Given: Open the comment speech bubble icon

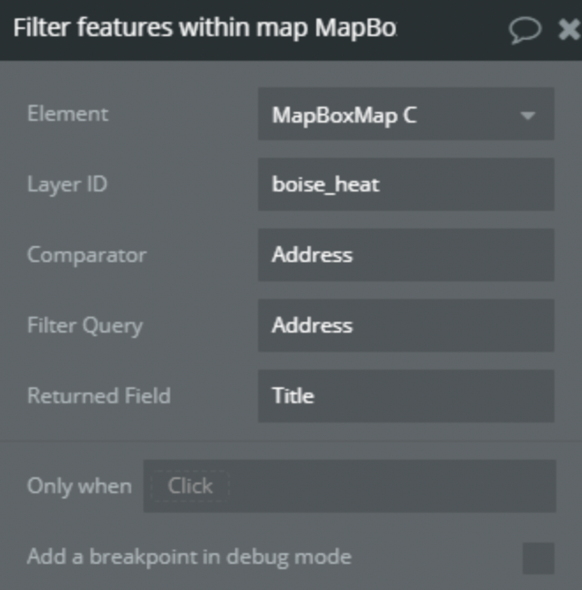Looking at the screenshot, I should [x=525, y=30].
